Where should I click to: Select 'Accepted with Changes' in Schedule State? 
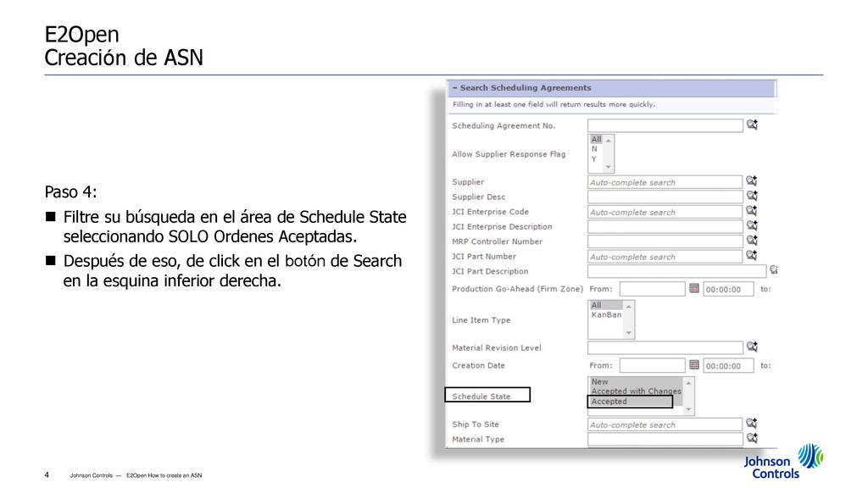tap(636, 391)
